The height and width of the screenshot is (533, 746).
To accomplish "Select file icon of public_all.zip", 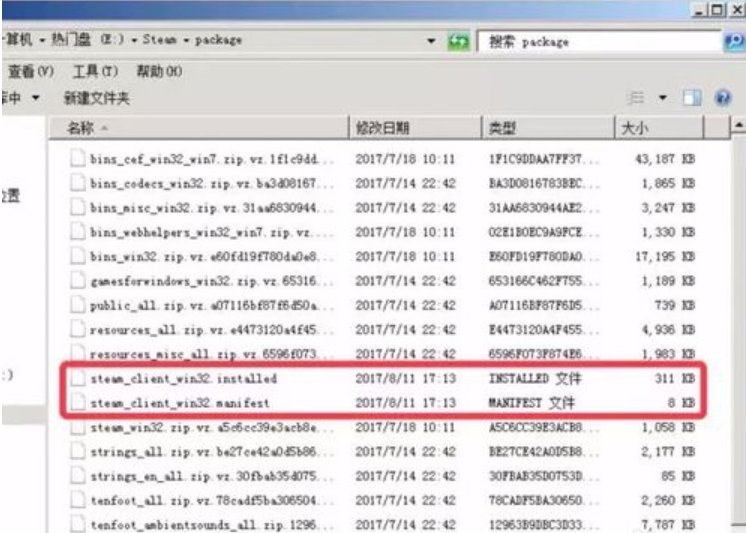I will tap(78, 305).
